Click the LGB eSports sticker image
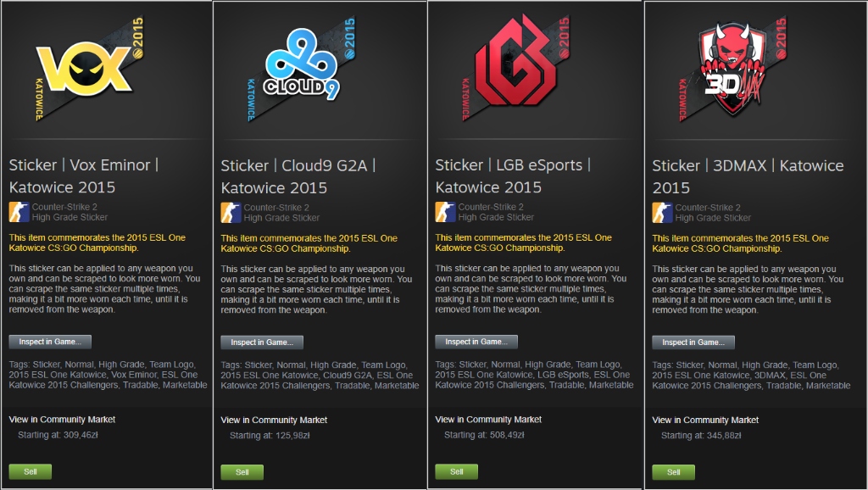 (516, 69)
